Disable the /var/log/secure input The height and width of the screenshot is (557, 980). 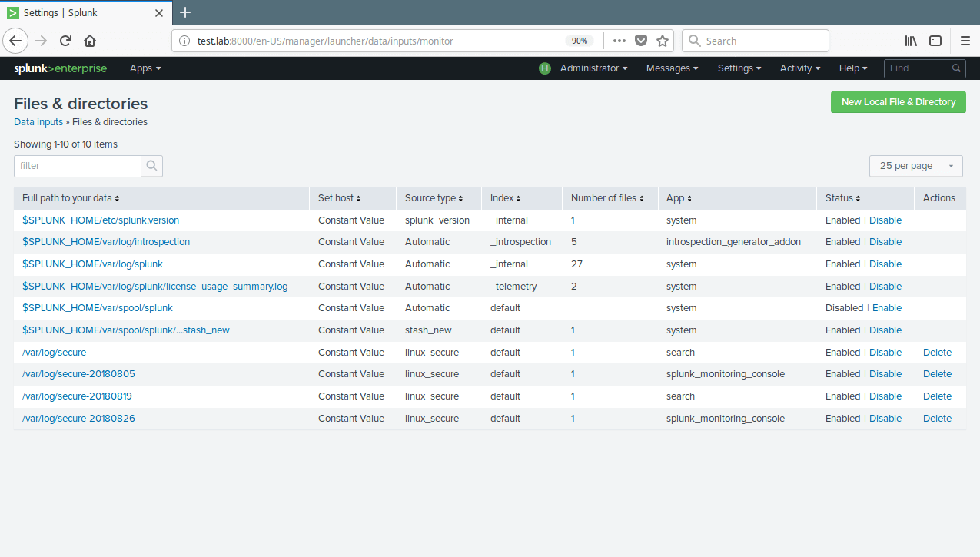[885, 353]
